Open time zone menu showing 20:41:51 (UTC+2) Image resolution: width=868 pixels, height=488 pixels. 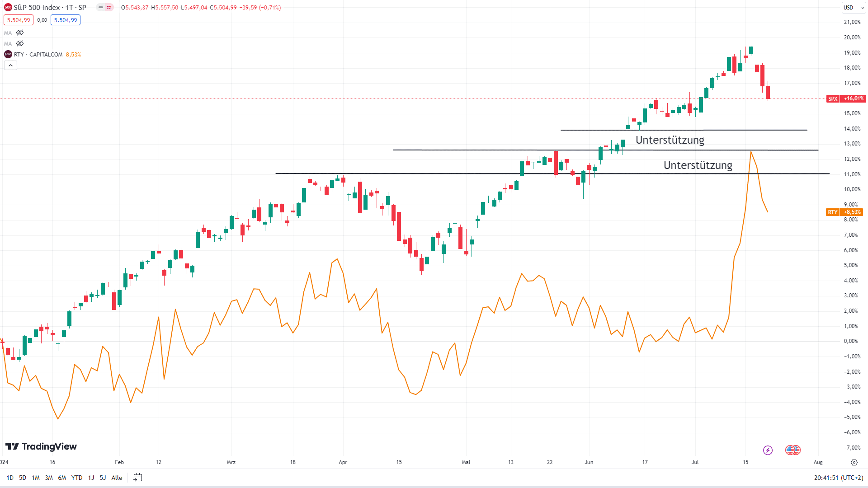(839, 478)
